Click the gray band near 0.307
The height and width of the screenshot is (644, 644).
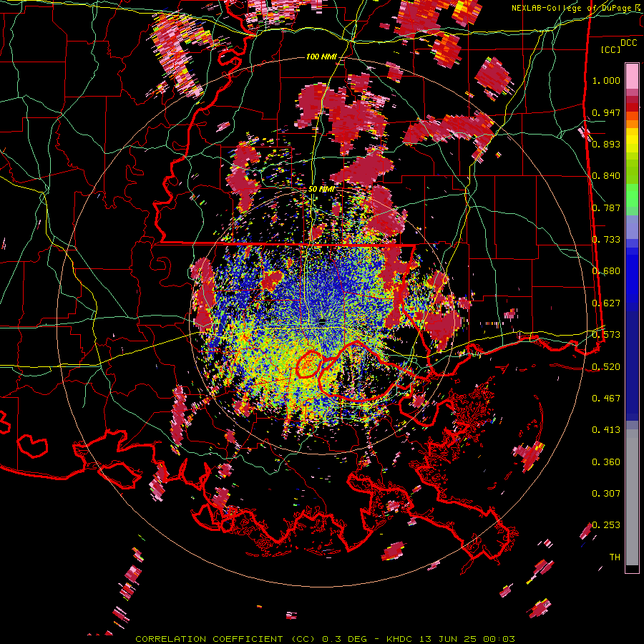point(632,497)
